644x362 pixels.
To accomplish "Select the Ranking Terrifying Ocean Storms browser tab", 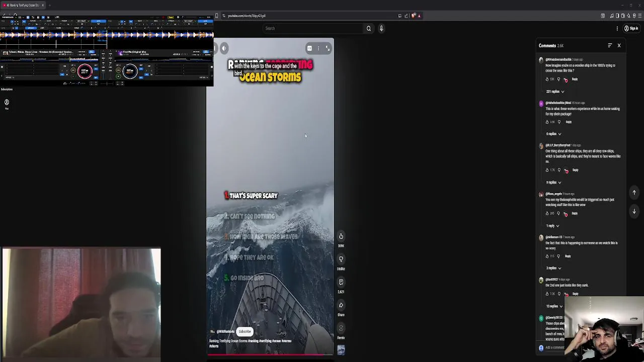I will 23,5.
